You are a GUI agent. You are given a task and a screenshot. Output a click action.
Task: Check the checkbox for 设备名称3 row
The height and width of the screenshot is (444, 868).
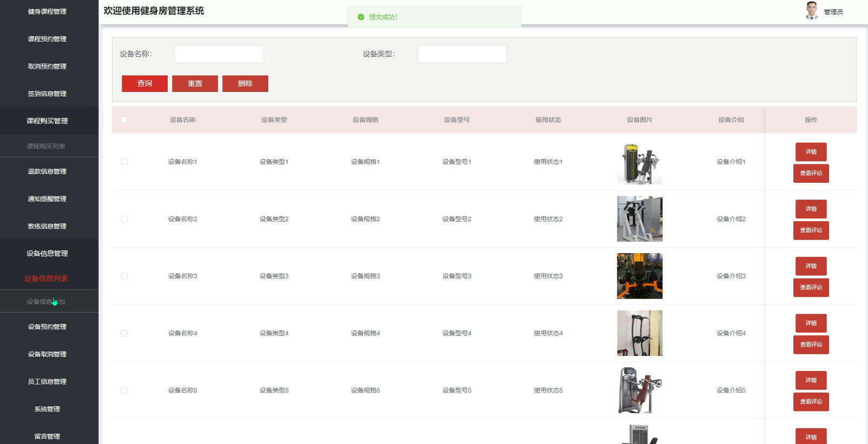[124, 276]
